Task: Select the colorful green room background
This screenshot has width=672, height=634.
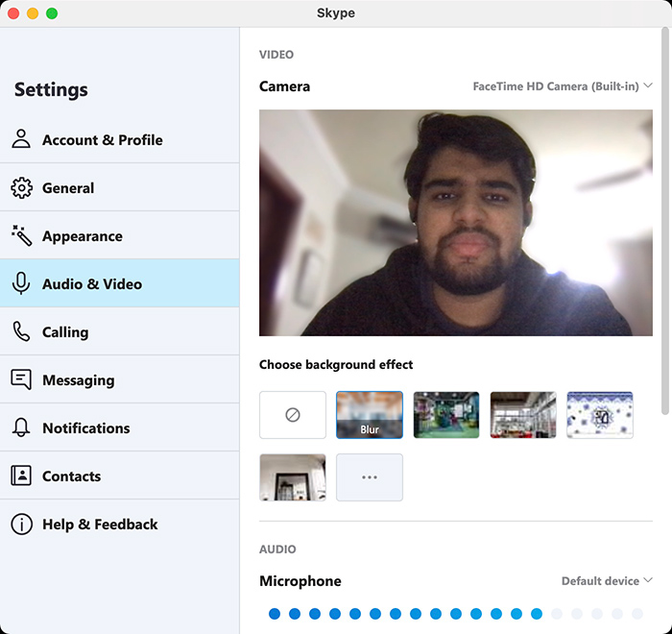Action: 446,415
